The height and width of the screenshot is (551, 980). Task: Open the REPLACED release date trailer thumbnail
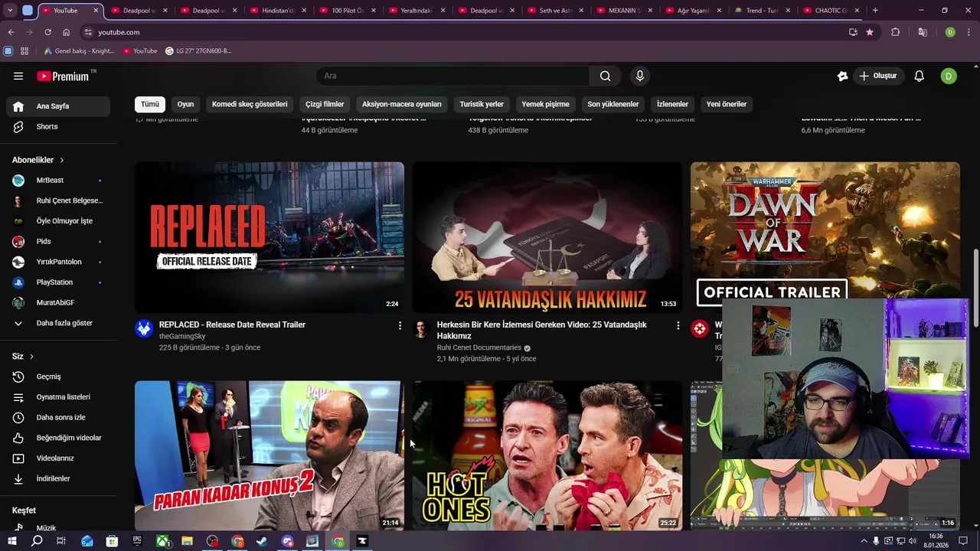(269, 237)
